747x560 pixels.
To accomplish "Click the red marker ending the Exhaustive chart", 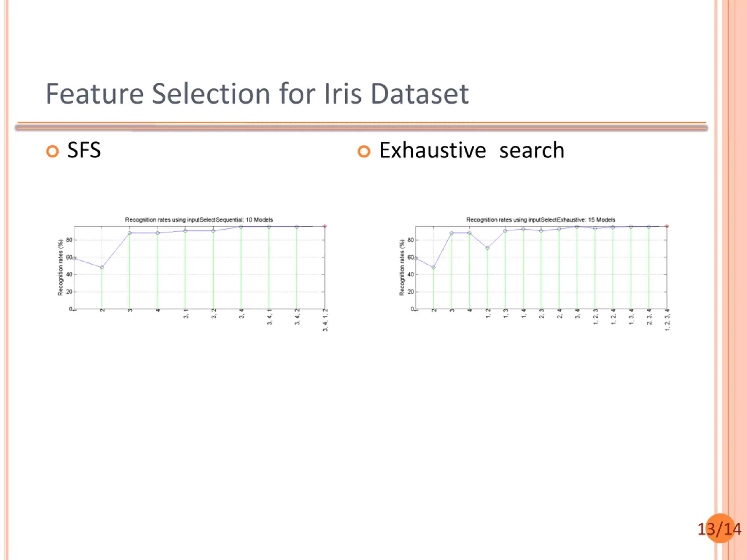I will click(x=667, y=226).
